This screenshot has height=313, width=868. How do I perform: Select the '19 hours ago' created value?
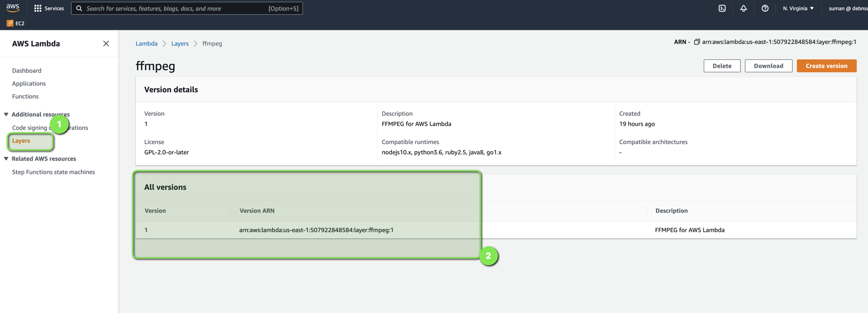coord(637,124)
